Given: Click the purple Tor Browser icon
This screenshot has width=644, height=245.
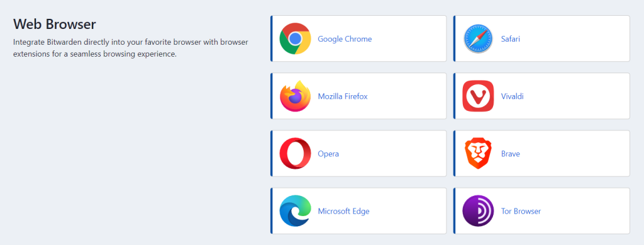Looking at the screenshot, I should (x=478, y=211).
